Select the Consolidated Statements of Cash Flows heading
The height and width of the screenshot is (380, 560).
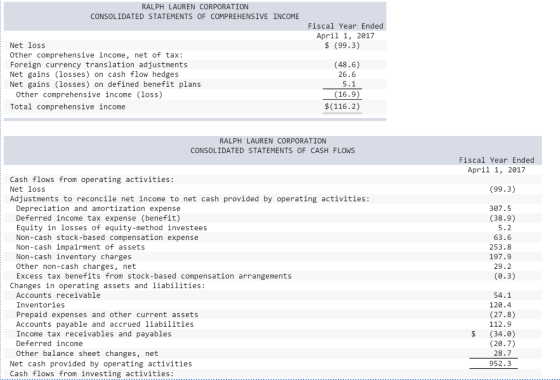(272, 151)
